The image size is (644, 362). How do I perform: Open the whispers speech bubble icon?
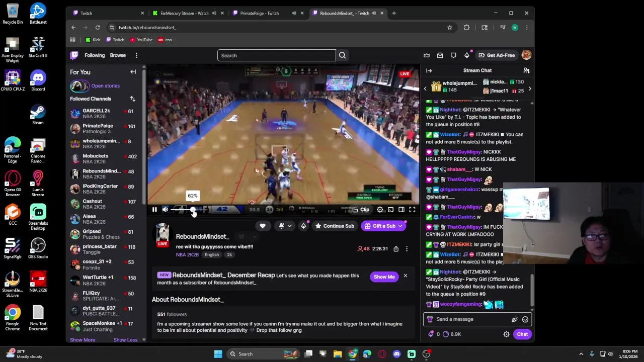coord(453,55)
